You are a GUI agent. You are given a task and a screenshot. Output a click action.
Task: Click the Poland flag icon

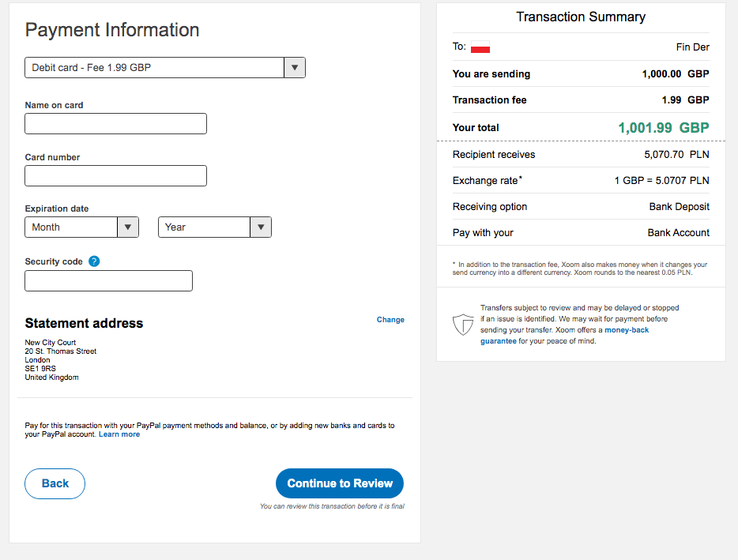480,47
